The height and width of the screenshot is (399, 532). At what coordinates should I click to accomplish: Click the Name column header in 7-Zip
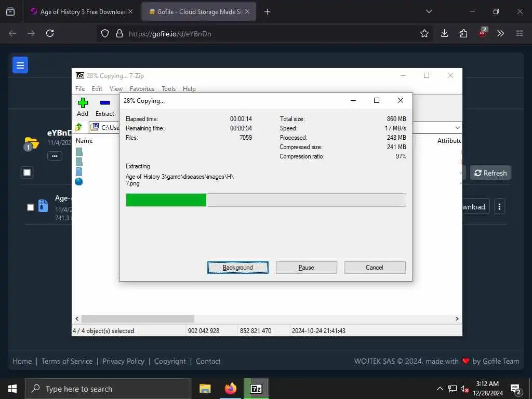84,140
